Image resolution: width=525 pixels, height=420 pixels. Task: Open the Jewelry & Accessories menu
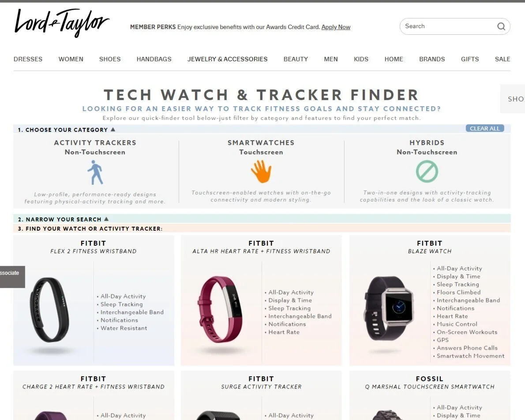(x=227, y=59)
